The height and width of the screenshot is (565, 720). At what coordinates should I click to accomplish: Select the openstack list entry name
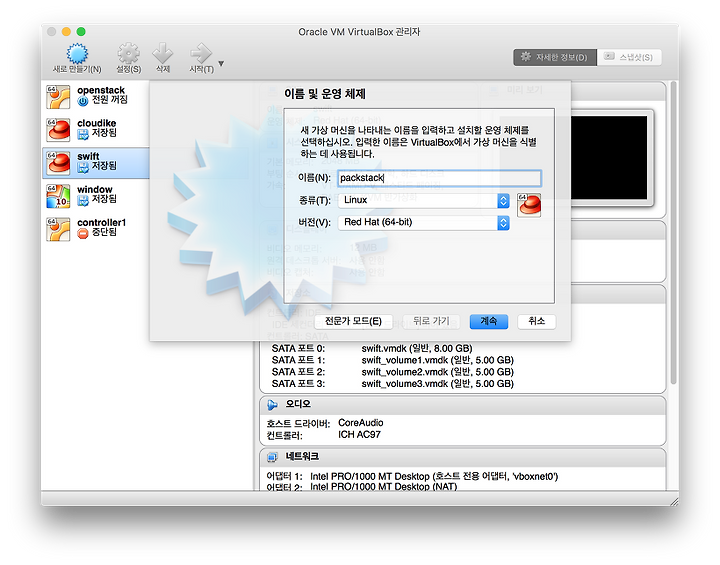tap(101, 90)
